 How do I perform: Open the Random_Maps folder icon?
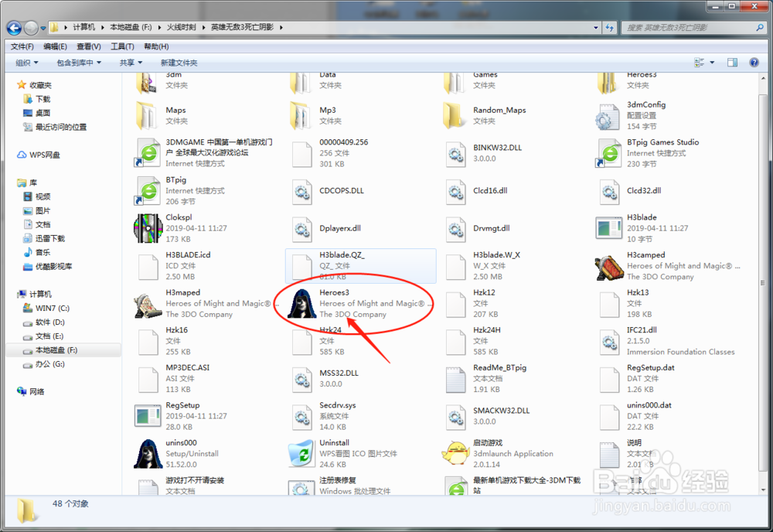click(454, 116)
